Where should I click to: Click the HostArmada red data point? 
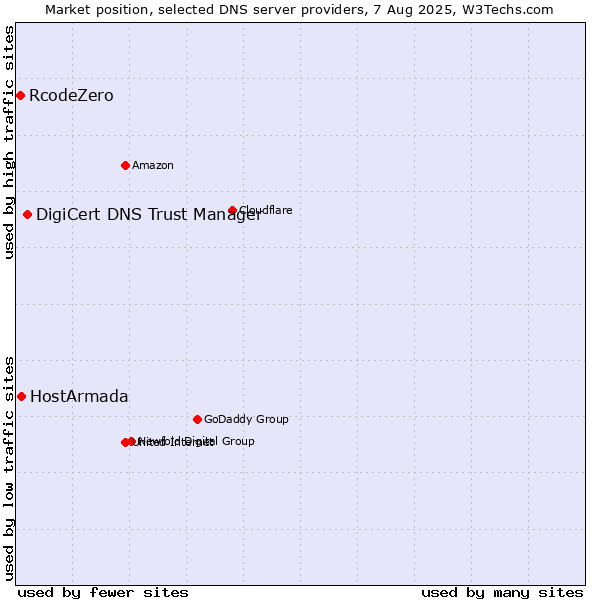pyautogui.click(x=21, y=396)
